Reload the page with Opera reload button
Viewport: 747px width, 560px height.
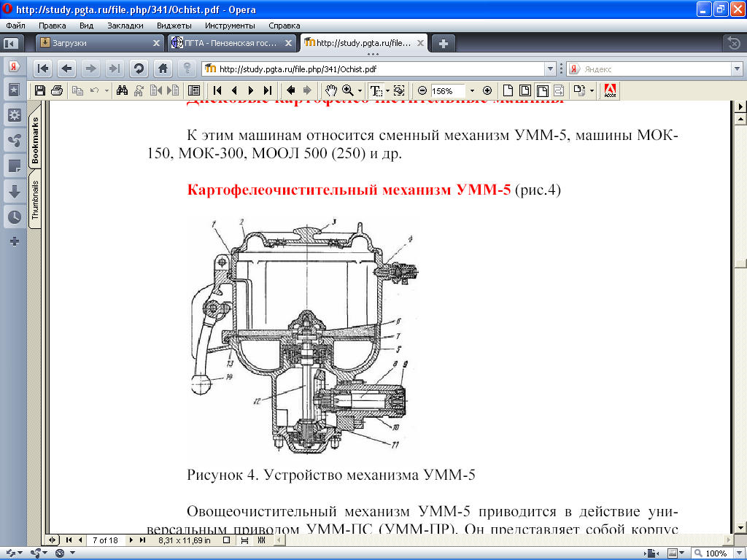pos(139,69)
